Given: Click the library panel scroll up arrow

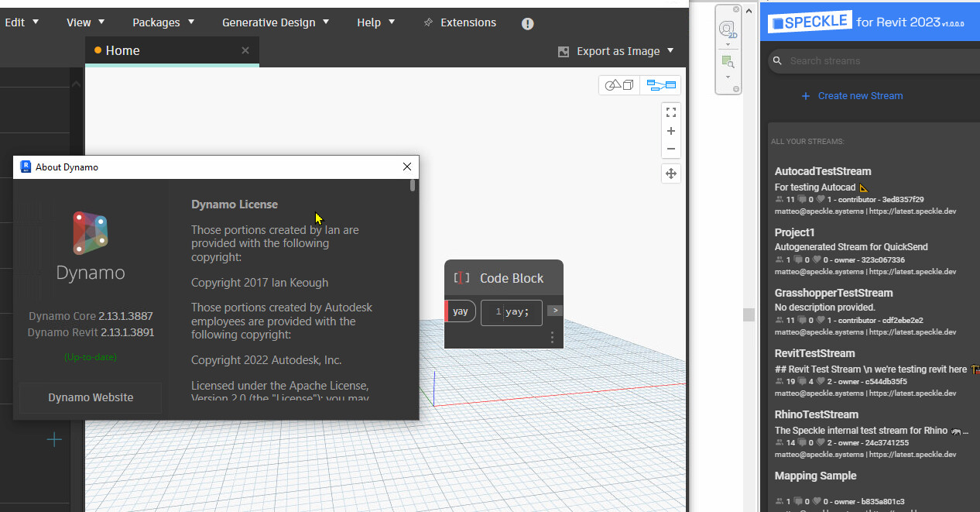Looking at the screenshot, I should tap(75, 84).
